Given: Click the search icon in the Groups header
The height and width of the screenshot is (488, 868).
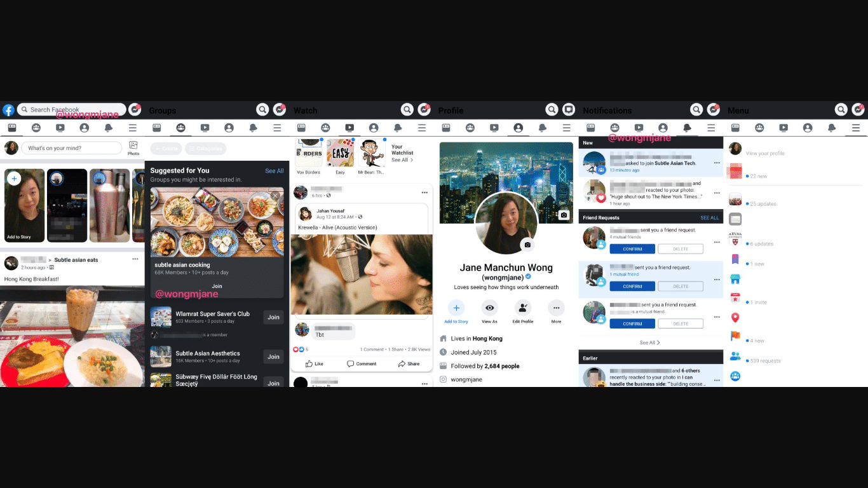Looking at the screenshot, I should point(262,110).
